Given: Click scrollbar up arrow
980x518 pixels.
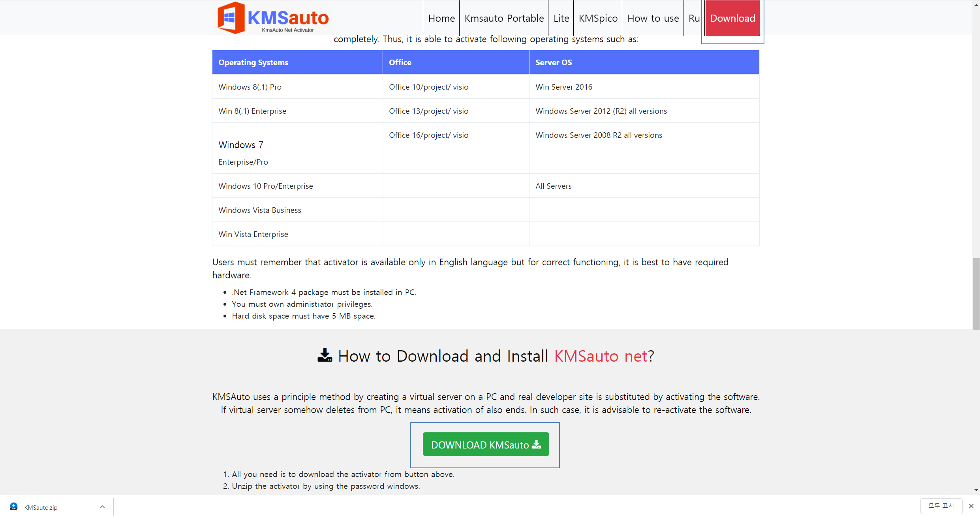Looking at the screenshot, I should (976, 4).
